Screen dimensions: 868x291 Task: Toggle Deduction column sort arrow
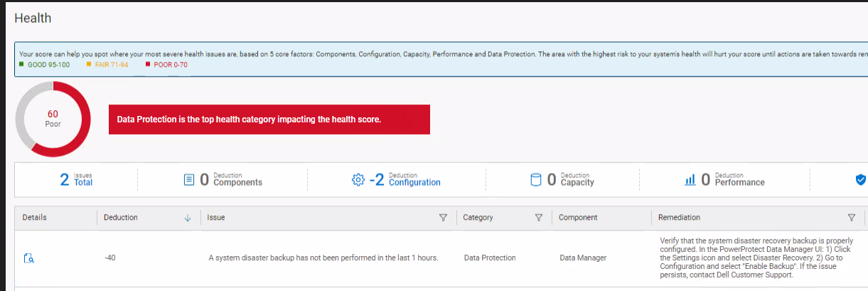[188, 218]
